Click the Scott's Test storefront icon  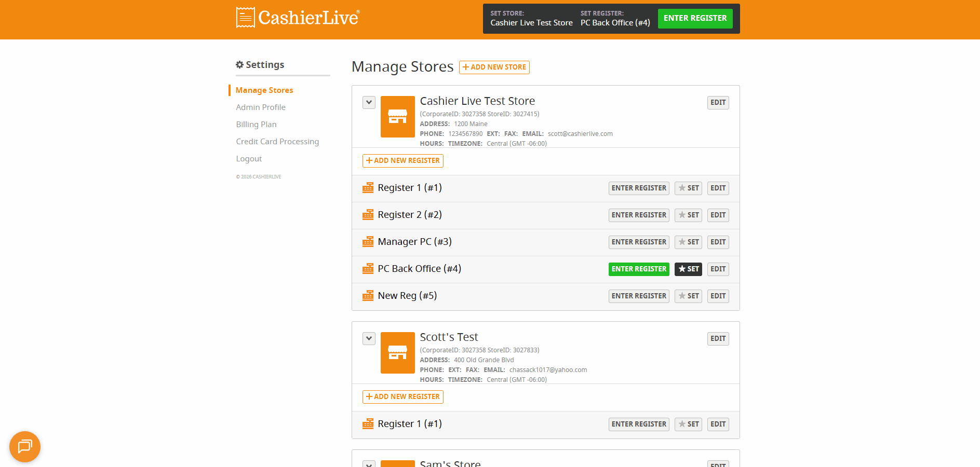398,353
